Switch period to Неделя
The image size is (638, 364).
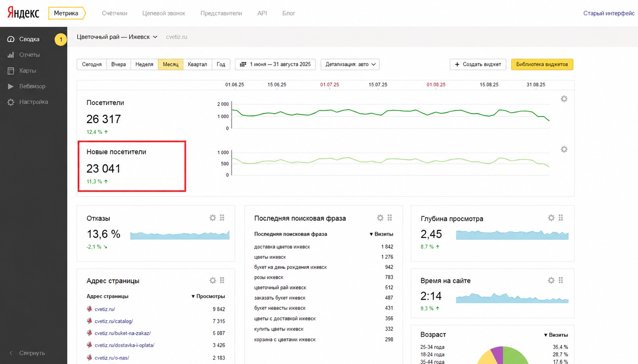point(145,65)
